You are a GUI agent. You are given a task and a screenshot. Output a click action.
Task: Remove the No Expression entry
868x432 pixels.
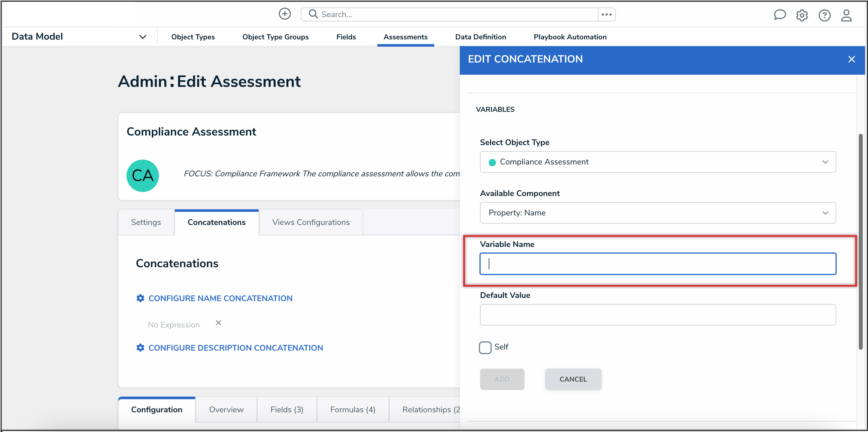pyautogui.click(x=218, y=323)
